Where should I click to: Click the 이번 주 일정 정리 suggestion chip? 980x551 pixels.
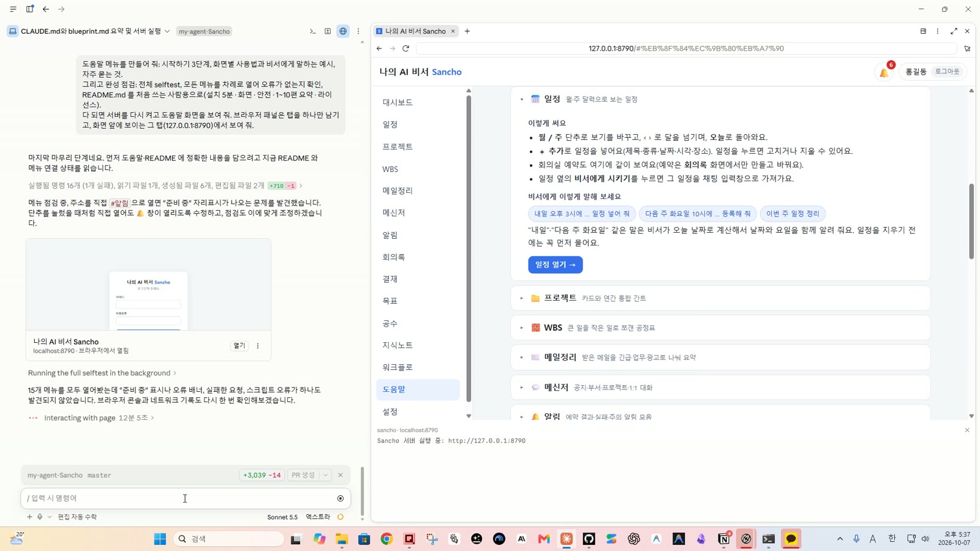click(793, 214)
